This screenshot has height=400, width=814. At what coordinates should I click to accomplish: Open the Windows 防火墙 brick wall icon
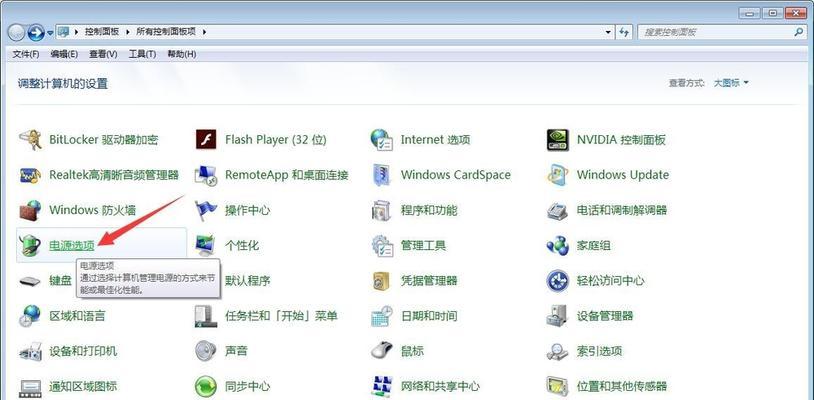click(x=30, y=211)
